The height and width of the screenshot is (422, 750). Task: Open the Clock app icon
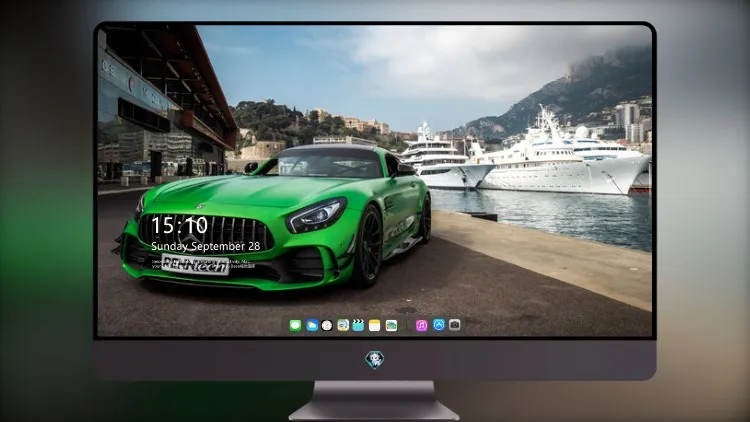[327, 326]
